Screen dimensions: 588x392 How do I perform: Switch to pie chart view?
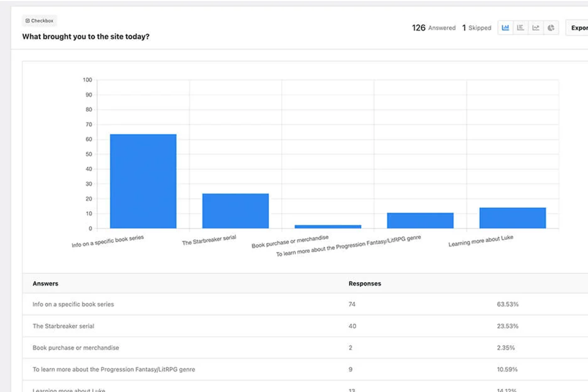pyautogui.click(x=551, y=28)
